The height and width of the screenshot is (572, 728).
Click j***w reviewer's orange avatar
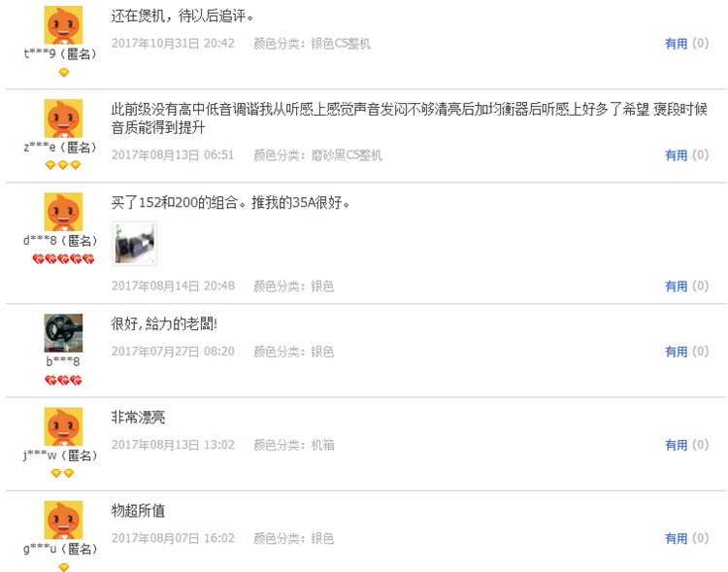(x=63, y=426)
